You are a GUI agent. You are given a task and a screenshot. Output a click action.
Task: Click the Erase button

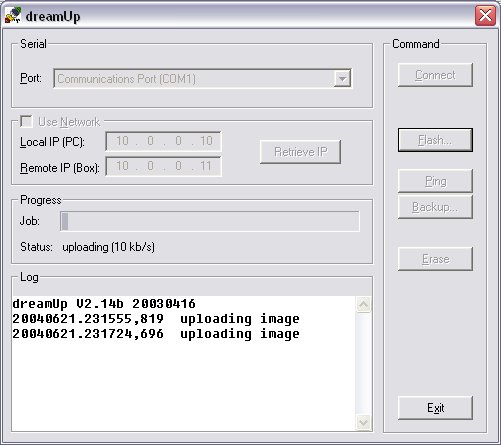(x=435, y=259)
